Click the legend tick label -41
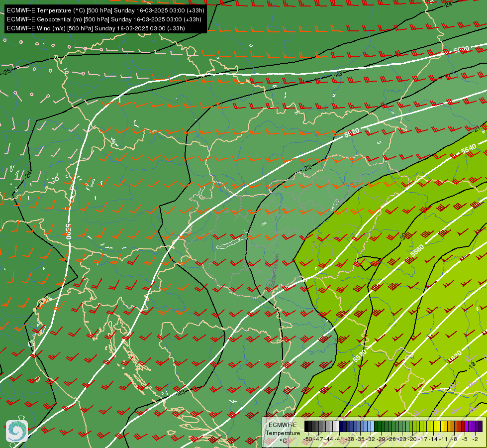 [339, 439]
